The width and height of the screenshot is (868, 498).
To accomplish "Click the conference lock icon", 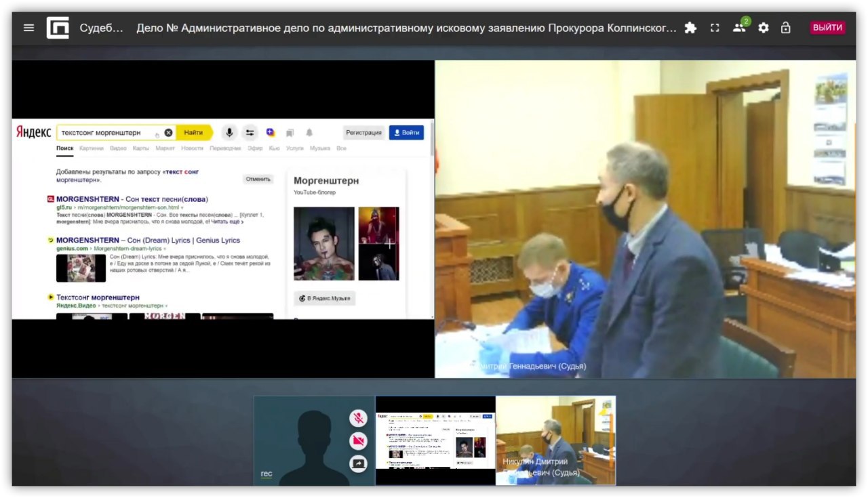I will 786,28.
